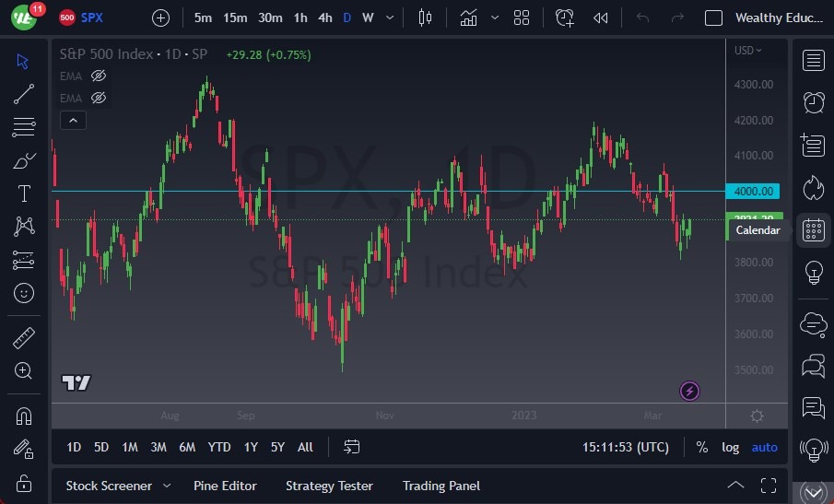Open the Strategy Tester tab
834x504 pixels.
coord(329,486)
